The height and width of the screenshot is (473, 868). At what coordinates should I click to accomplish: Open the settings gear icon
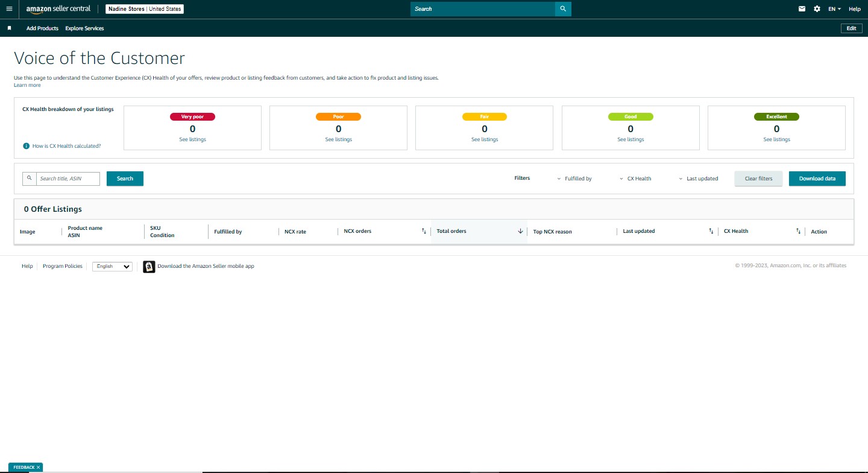coord(817,9)
